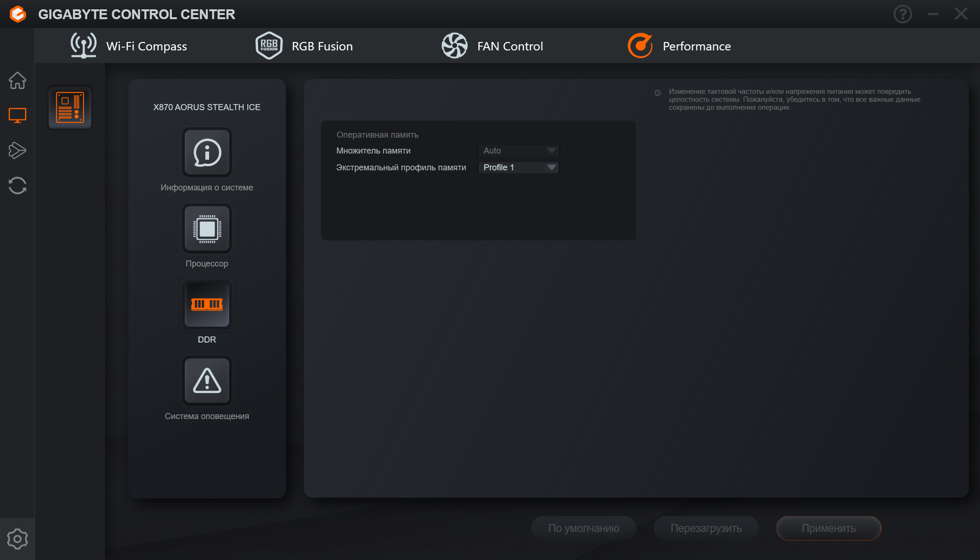The height and width of the screenshot is (560, 980).
Task: Open the home icon in the sidebar
Action: click(x=17, y=80)
